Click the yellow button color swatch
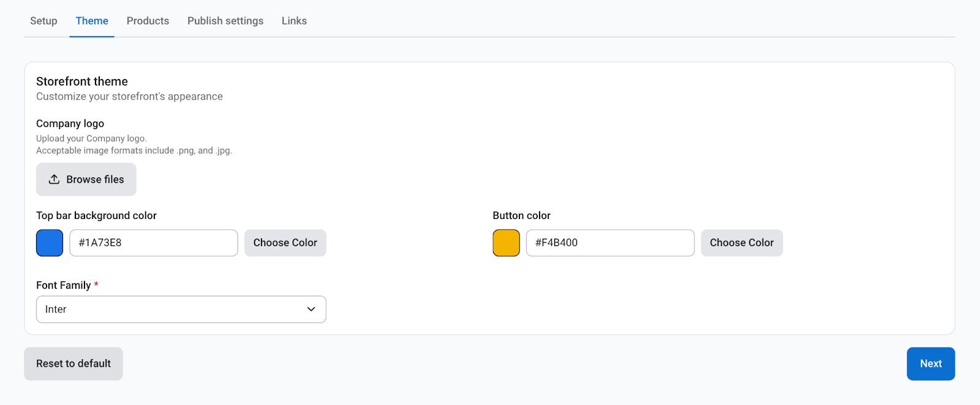 506,243
